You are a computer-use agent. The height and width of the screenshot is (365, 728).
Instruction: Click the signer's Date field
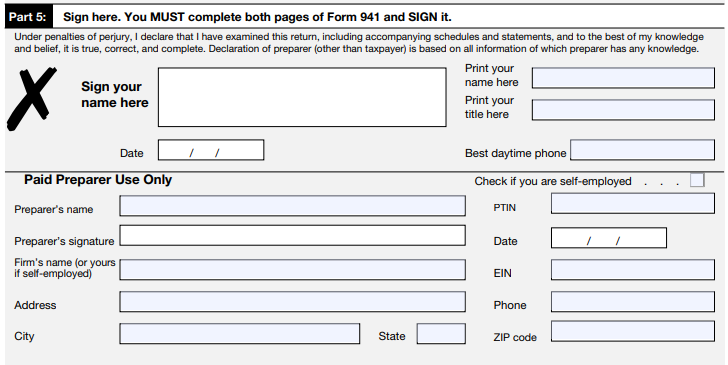(x=211, y=150)
